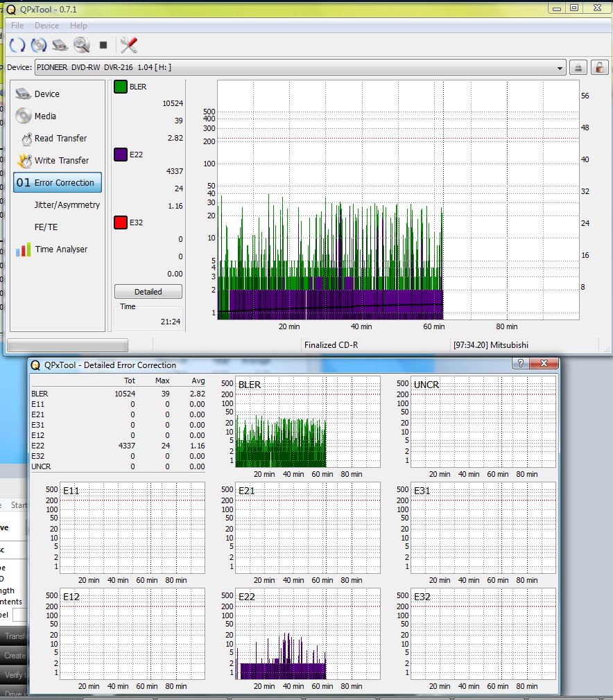Click the E11 detail graph
The image size is (613, 700).
click(x=132, y=527)
